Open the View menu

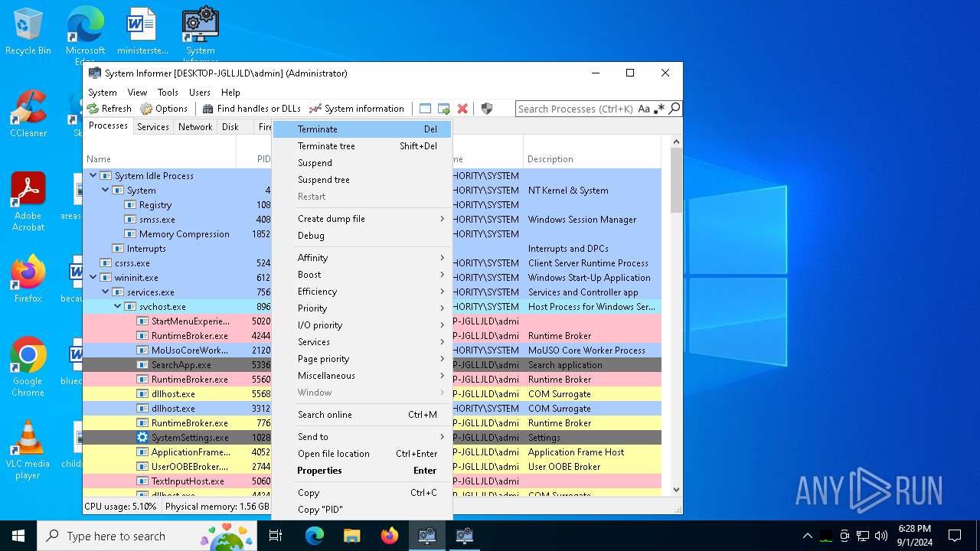138,92
